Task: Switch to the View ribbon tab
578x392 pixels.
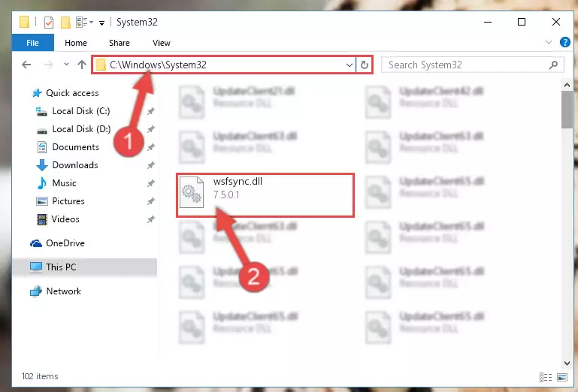Action: pyautogui.click(x=162, y=43)
